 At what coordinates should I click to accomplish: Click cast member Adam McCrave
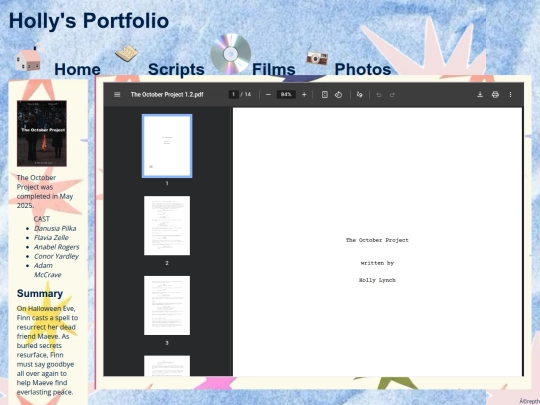tap(48, 270)
